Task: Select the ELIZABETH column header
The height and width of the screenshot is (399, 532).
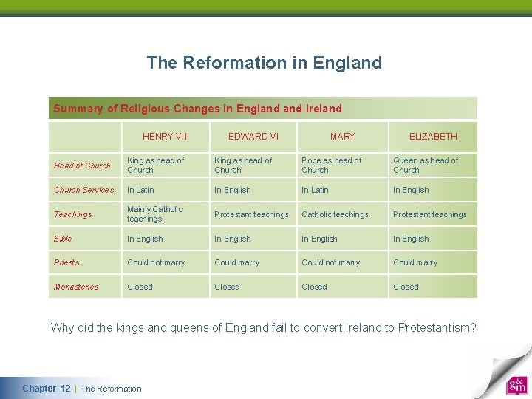Action: pyautogui.click(x=433, y=137)
